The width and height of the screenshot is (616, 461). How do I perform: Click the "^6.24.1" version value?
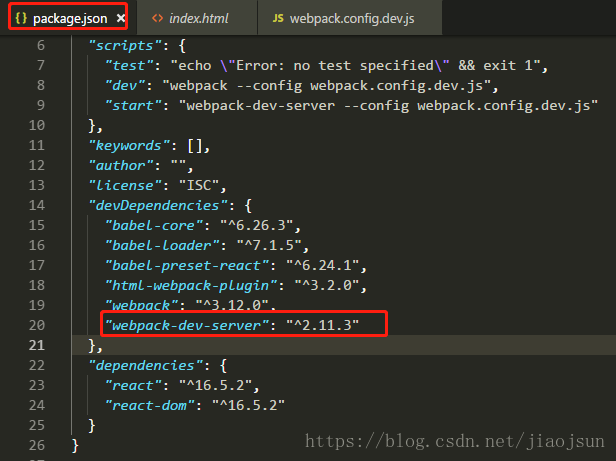[x=323, y=265]
